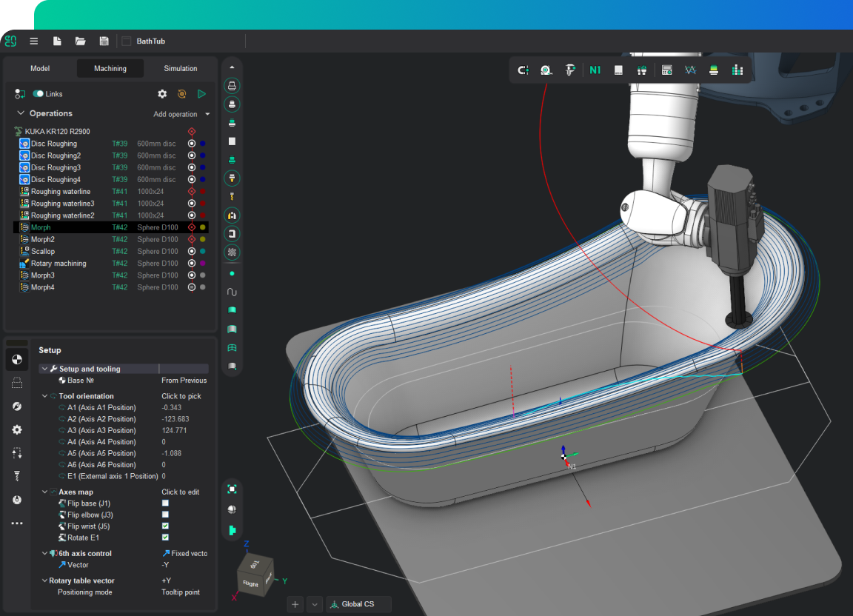Toggle the Links switch off
853x616 pixels.
pyautogui.click(x=38, y=94)
